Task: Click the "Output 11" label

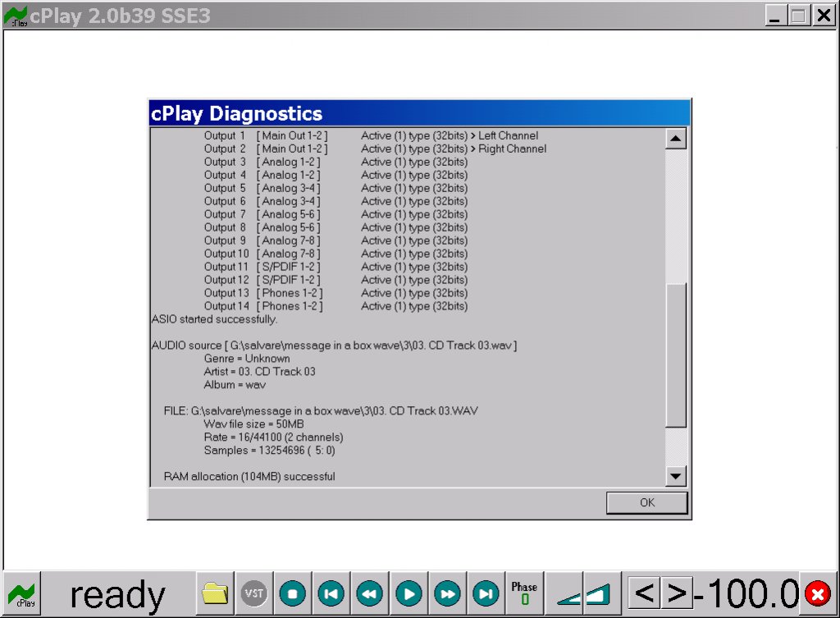Action: point(226,267)
